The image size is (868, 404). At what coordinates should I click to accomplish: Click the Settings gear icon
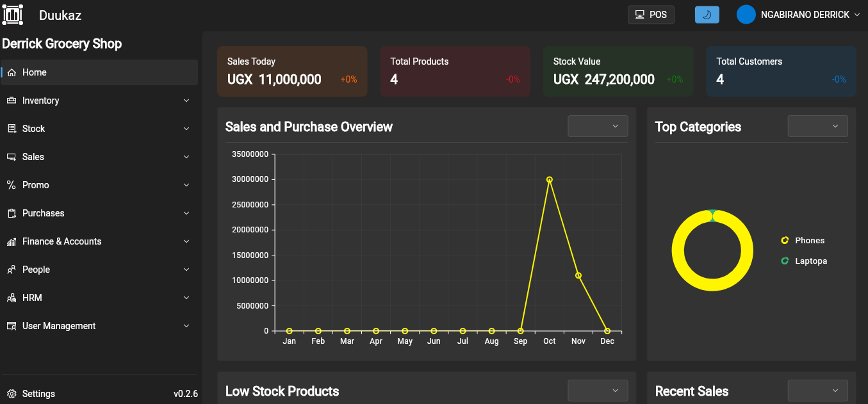coord(11,394)
